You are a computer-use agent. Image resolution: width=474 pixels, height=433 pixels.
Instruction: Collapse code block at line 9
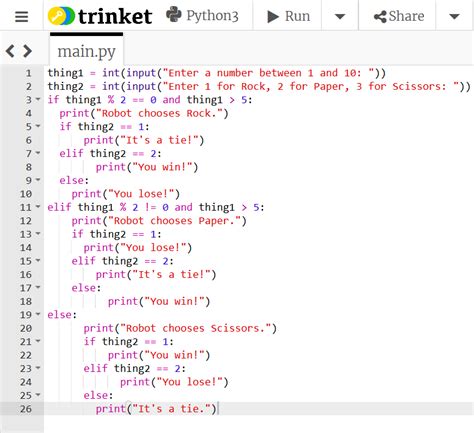[x=38, y=180]
